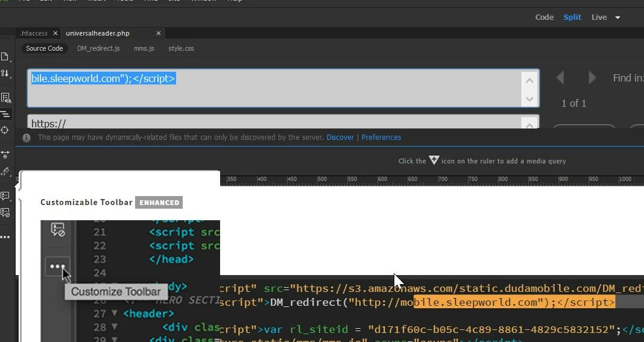Viewport: 644px width, 342px height.
Task: Click the three-dot button in popup preview image
Action: click(57, 267)
